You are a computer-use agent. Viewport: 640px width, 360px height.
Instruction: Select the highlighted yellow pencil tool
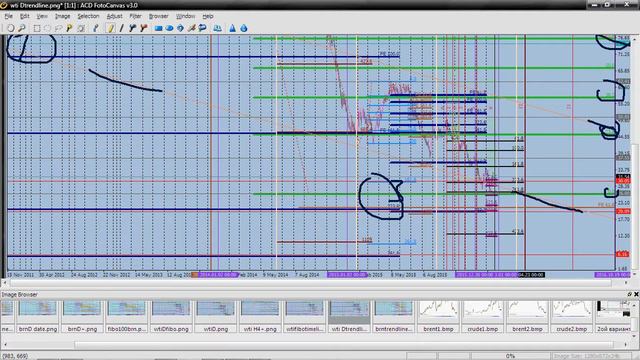click(x=111, y=28)
